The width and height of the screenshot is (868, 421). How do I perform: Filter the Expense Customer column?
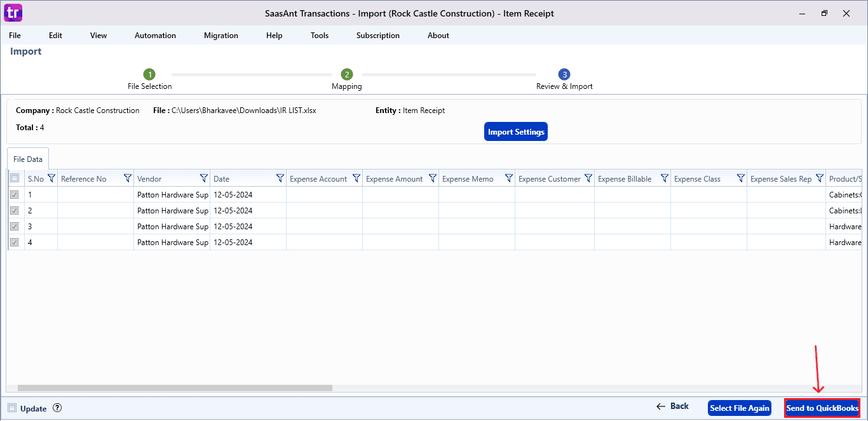[x=588, y=178]
